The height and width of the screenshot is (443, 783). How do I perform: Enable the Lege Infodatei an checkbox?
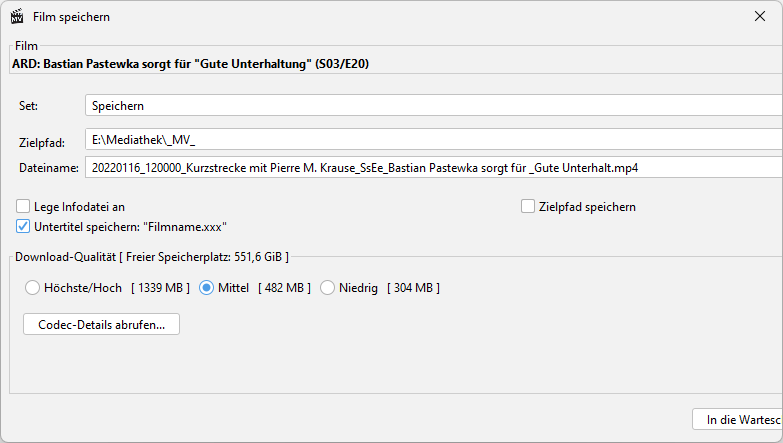point(23,206)
